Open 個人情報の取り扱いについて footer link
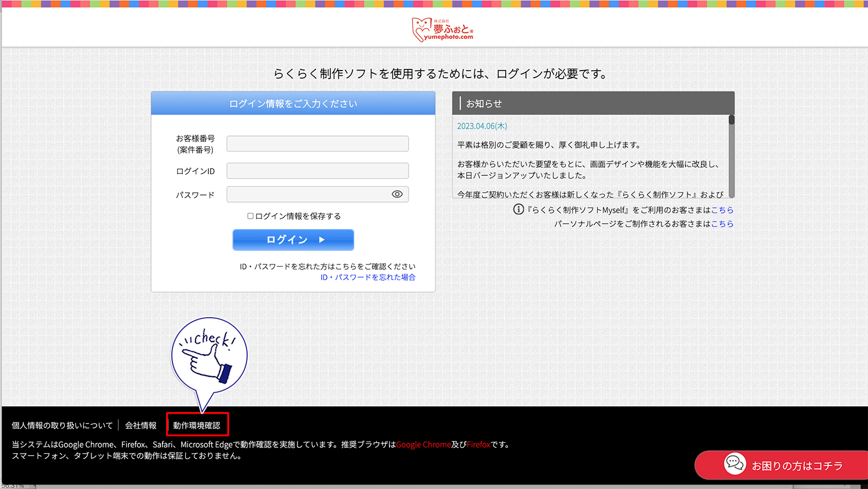The height and width of the screenshot is (489, 868). tap(62, 425)
